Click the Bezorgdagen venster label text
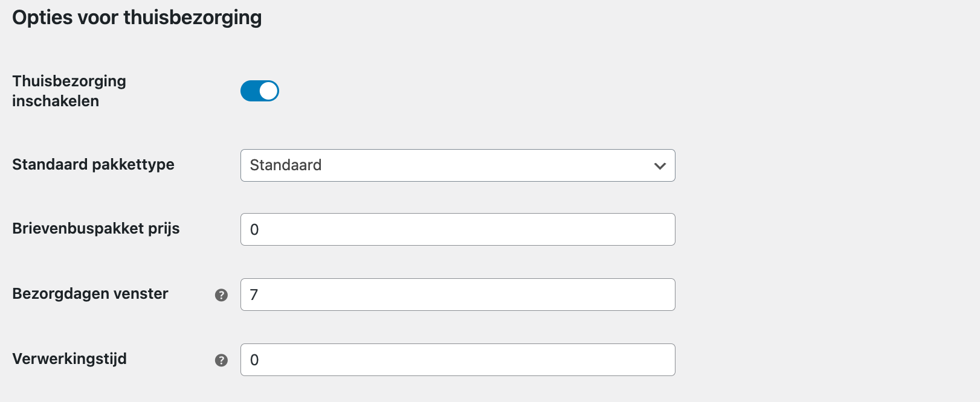Viewport: 980px width, 402px height. [89, 294]
